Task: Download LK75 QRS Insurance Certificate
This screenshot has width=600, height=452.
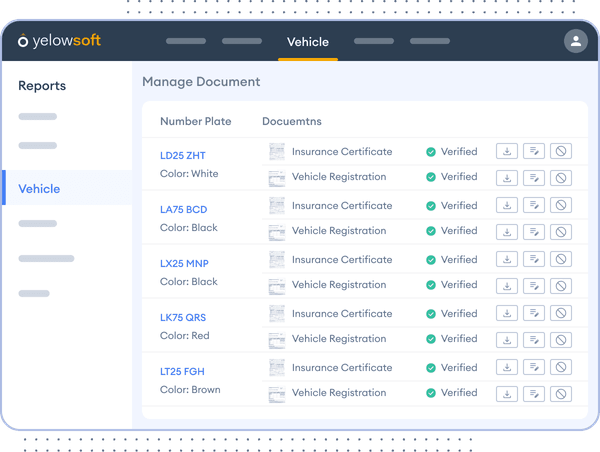Action: [x=507, y=314]
